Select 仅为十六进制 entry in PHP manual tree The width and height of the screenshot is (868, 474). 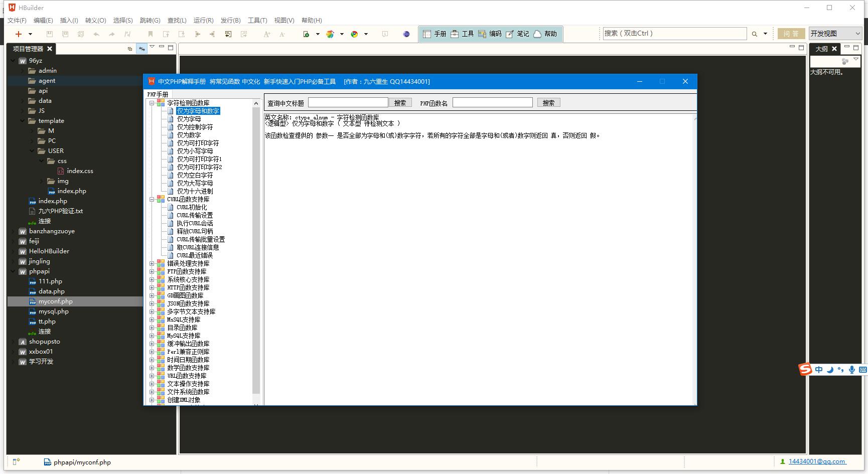point(195,191)
